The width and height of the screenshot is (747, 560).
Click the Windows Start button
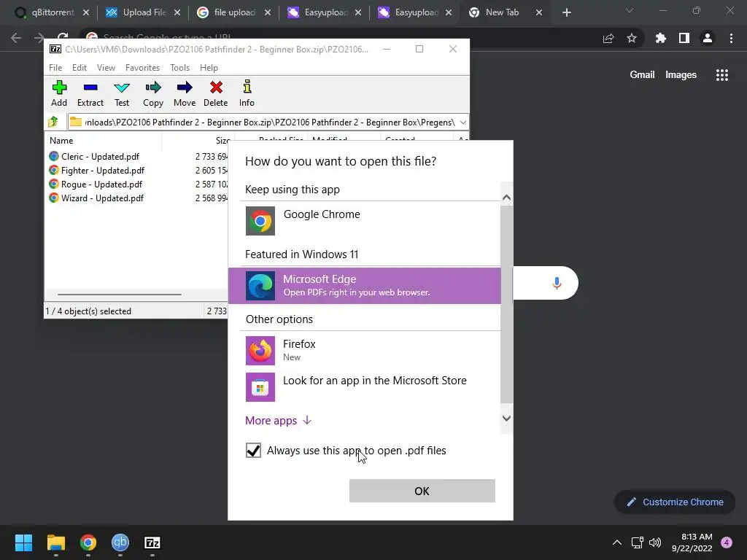(23, 542)
